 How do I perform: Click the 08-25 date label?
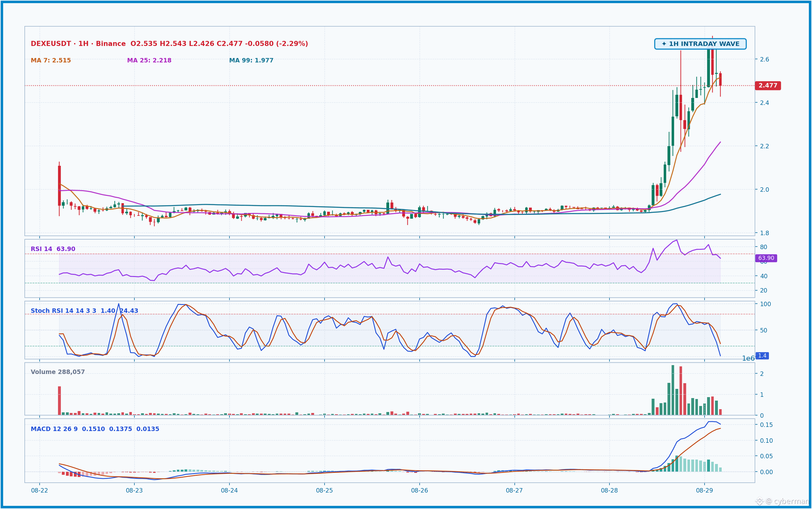[324, 491]
